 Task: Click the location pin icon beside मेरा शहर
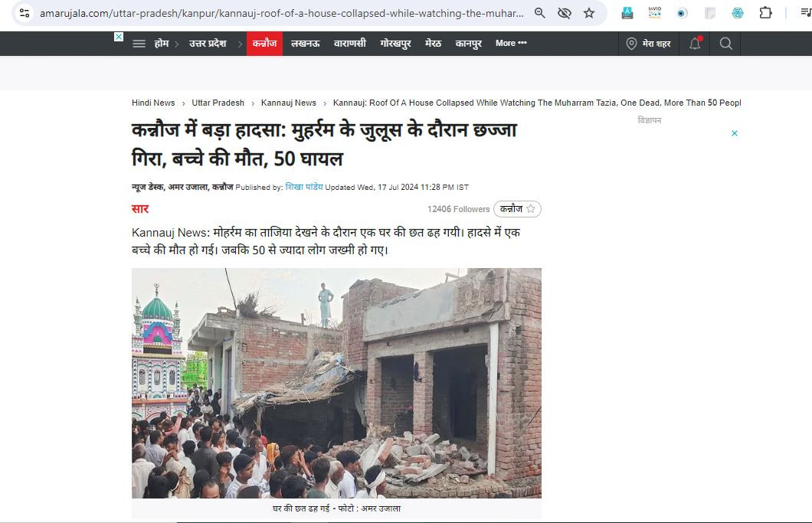click(631, 44)
